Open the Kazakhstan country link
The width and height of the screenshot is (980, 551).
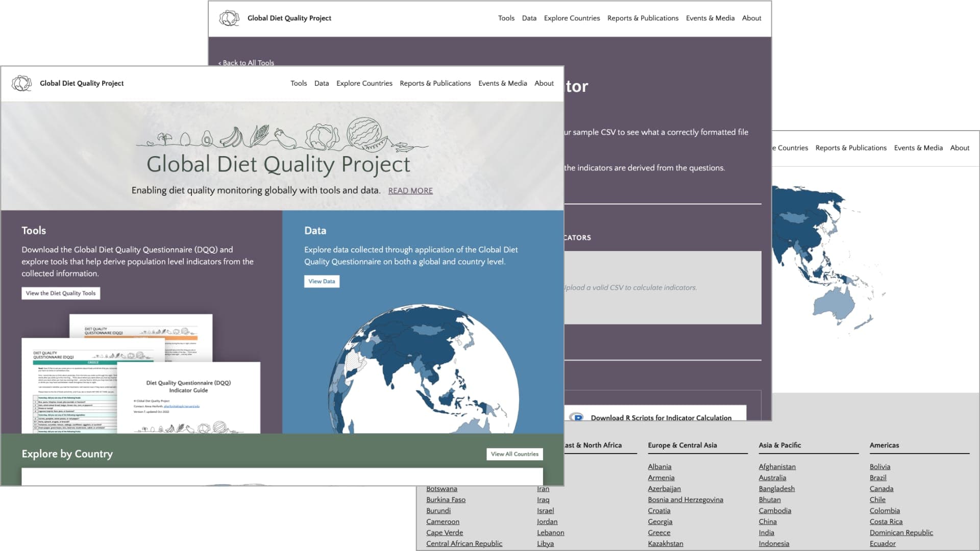[x=666, y=544]
